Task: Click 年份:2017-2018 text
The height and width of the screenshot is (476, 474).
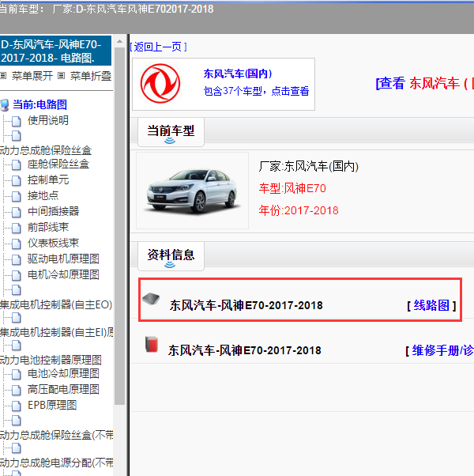Action: point(299,210)
